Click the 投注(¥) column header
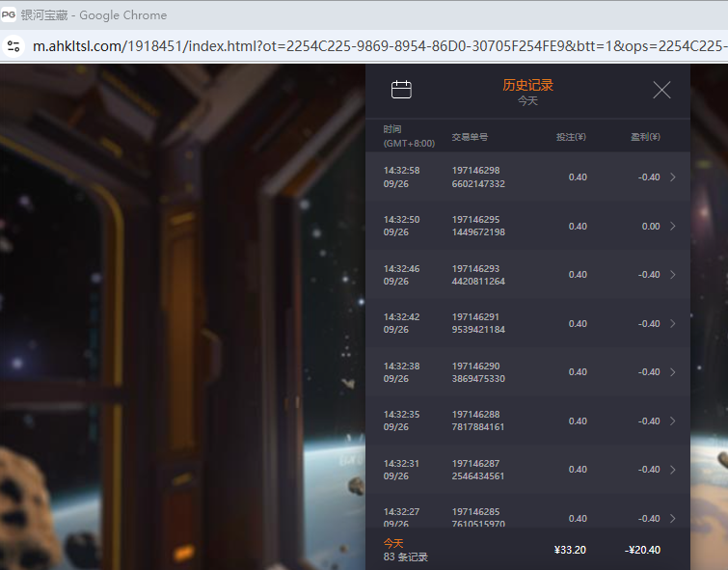Screen dimensions: 728x570 [x=571, y=137]
